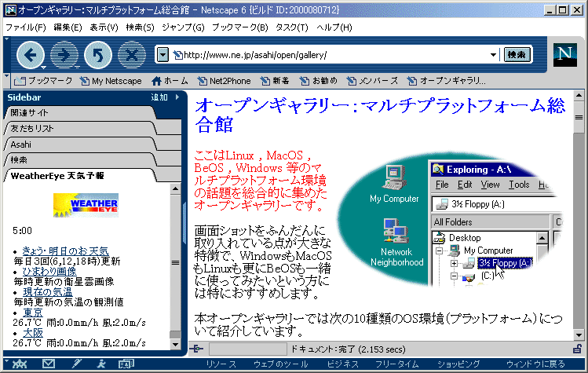Click the Forward arrow navigation button

pos(64,55)
